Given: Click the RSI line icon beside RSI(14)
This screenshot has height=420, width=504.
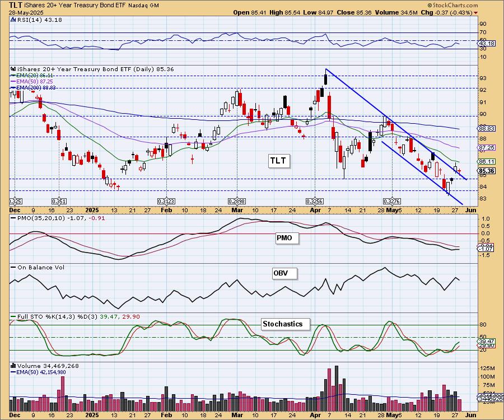Looking at the screenshot, I should (x=13, y=20).
